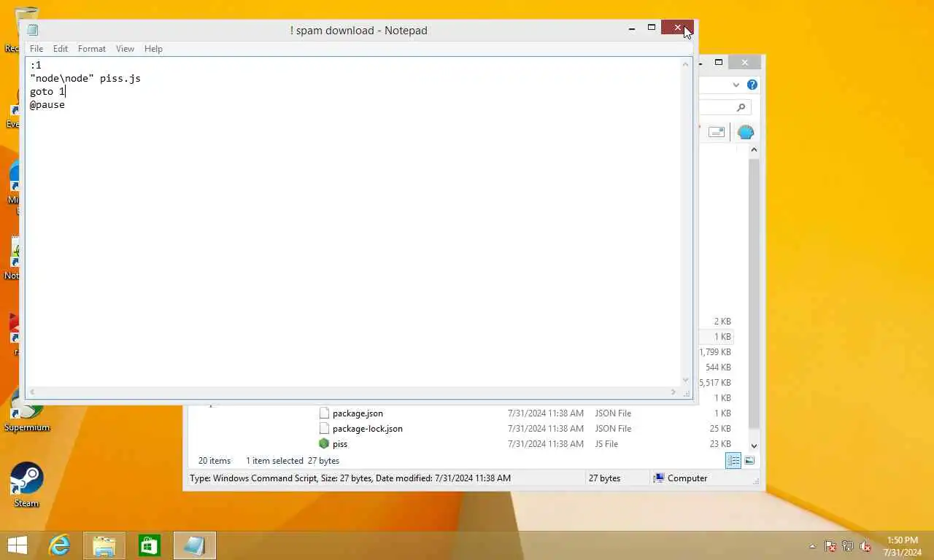Viewport: 934px width, 560px height.
Task: Click scroll down arrow in Notepad
Action: click(686, 380)
